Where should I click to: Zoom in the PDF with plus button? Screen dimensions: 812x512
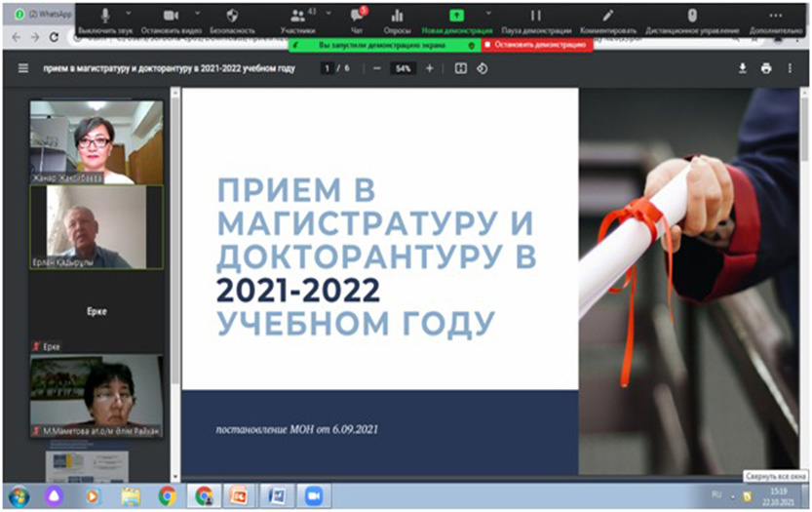[x=429, y=69]
